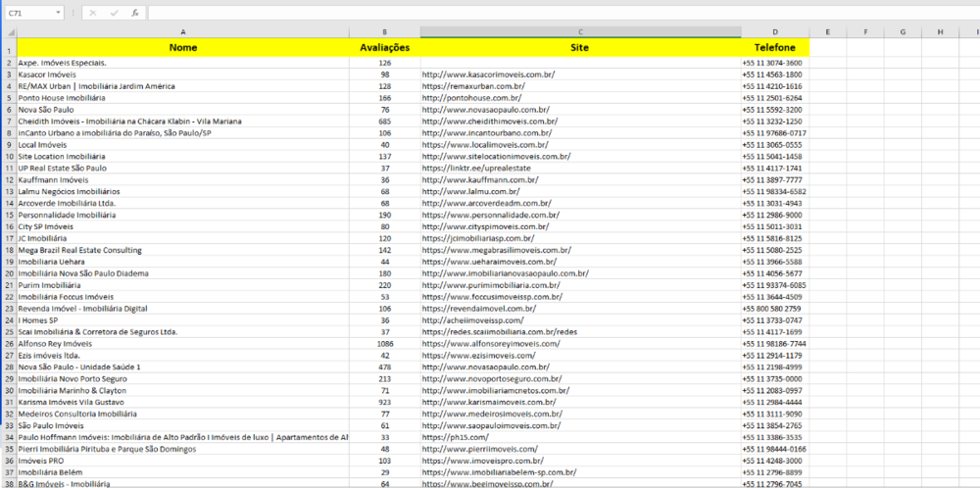Viewport: 980px width, 488px height.
Task: Select row 20 header number
Action: click(9, 273)
